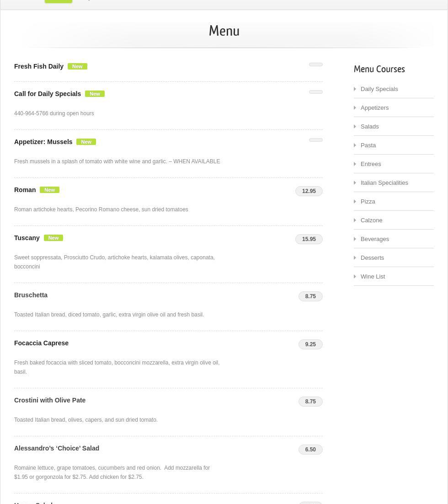
Task: Select Salads in Menu Courses
Action: [369, 127]
